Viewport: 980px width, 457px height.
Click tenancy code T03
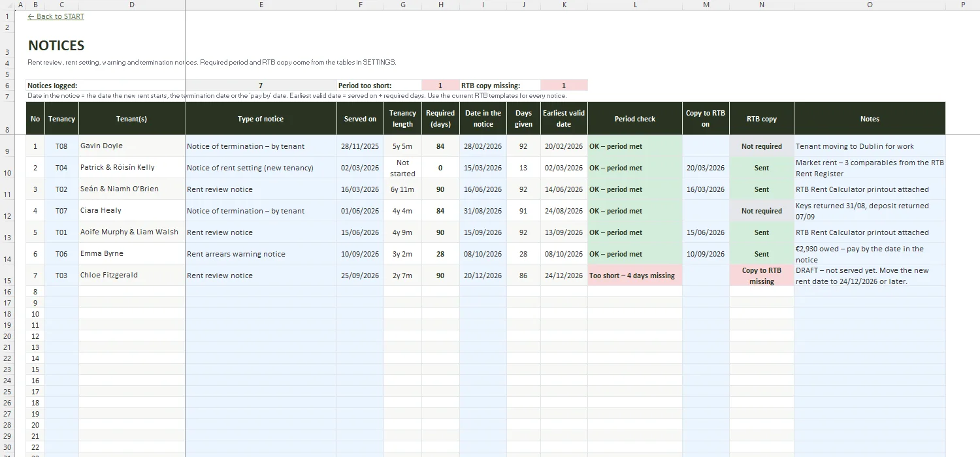61,276
